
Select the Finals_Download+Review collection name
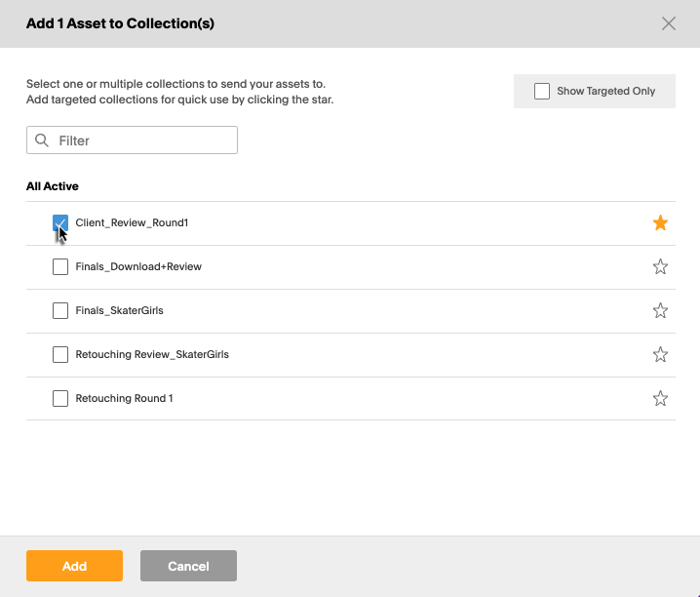tap(138, 266)
